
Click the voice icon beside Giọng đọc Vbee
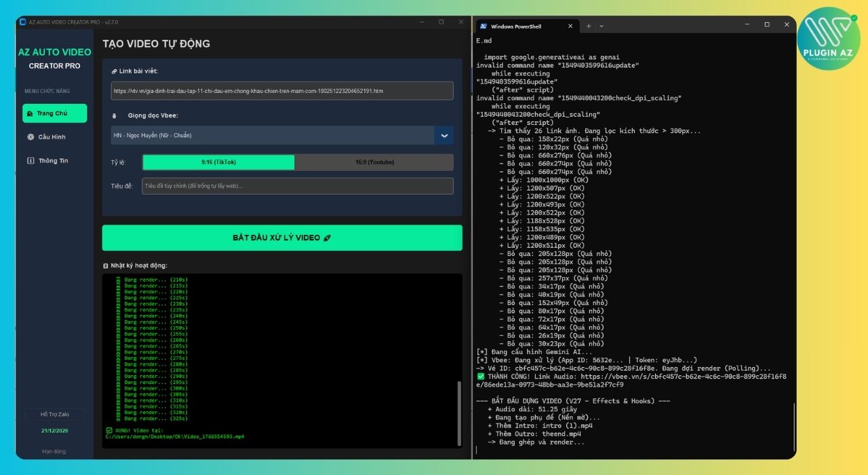pyautogui.click(x=114, y=115)
